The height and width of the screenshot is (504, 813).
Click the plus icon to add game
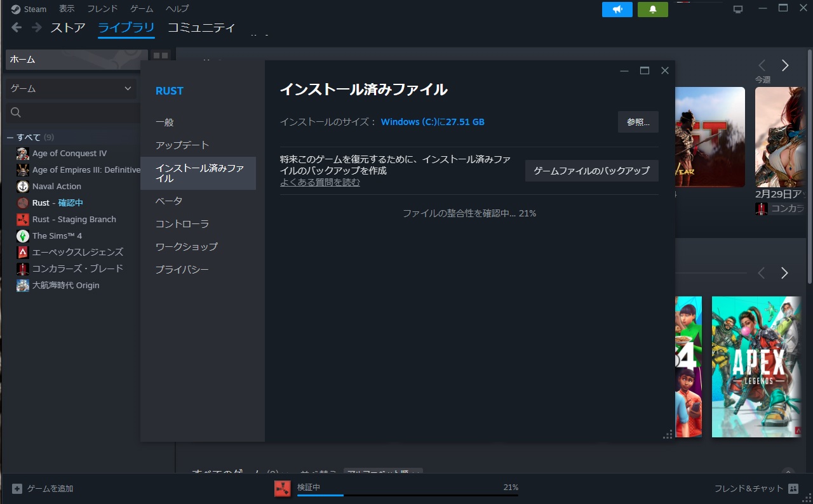(x=17, y=489)
